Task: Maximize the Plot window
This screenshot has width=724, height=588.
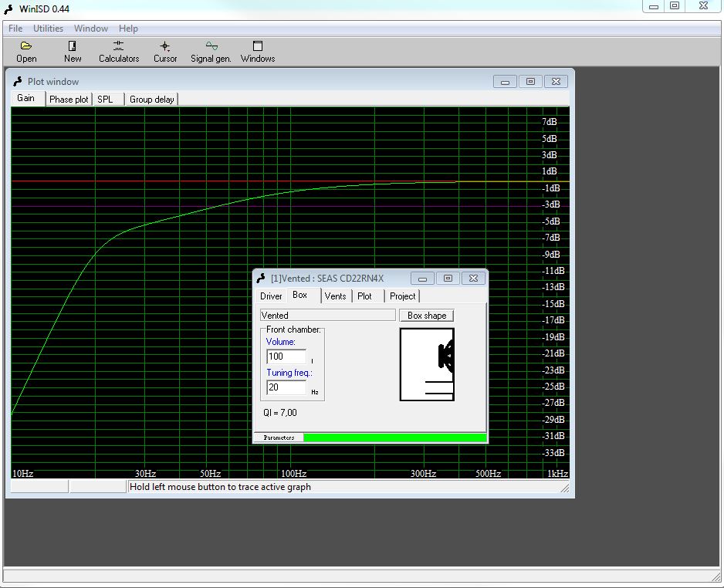Action: point(530,82)
